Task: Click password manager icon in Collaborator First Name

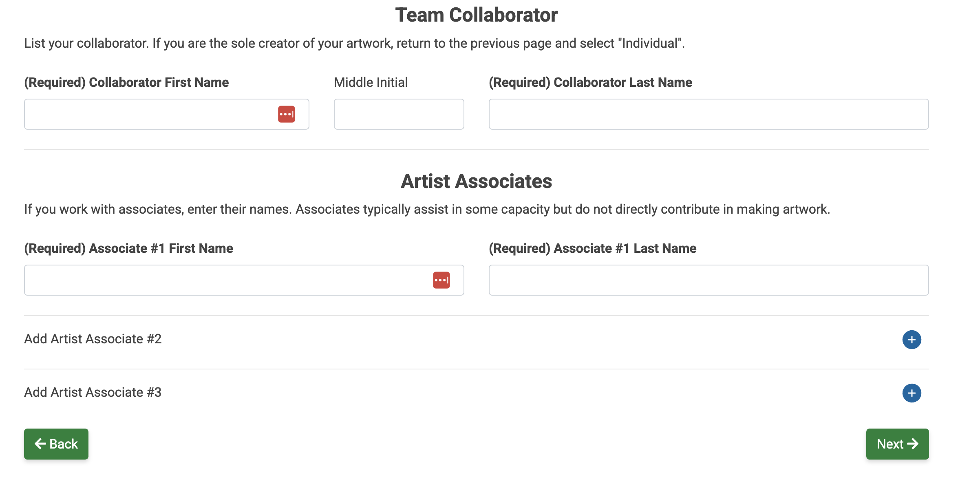Action: 286,114
